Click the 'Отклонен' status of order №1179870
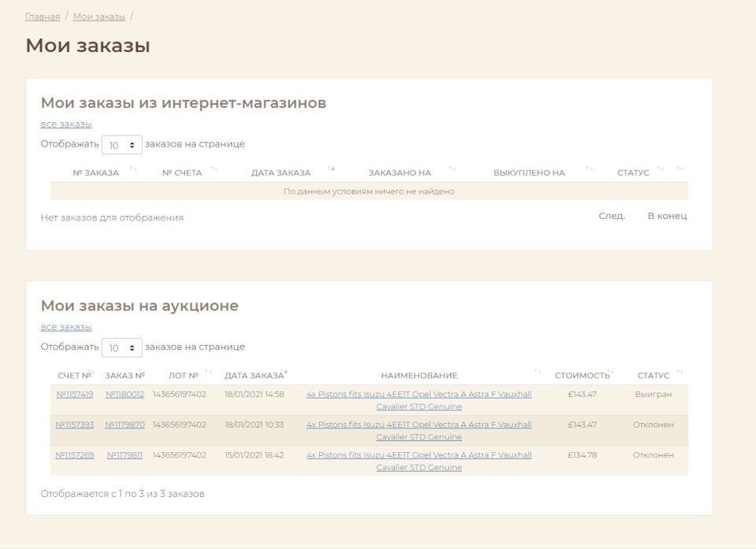Viewport: 756px width, 549px height. click(x=654, y=425)
